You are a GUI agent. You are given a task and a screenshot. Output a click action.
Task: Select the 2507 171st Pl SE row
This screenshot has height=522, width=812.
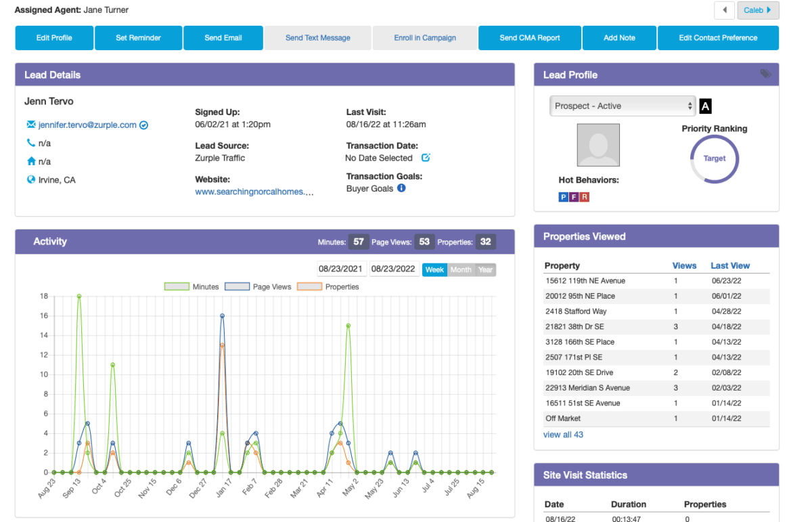coord(657,357)
